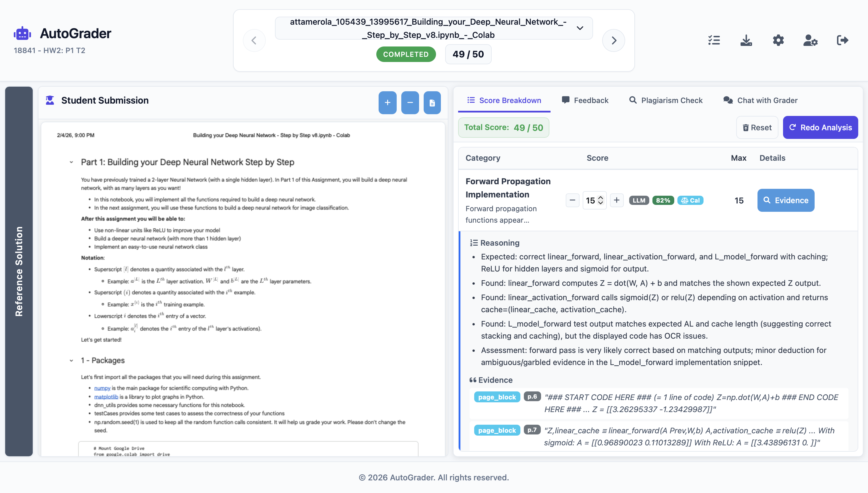Switch to the Feedback tab

click(x=585, y=100)
